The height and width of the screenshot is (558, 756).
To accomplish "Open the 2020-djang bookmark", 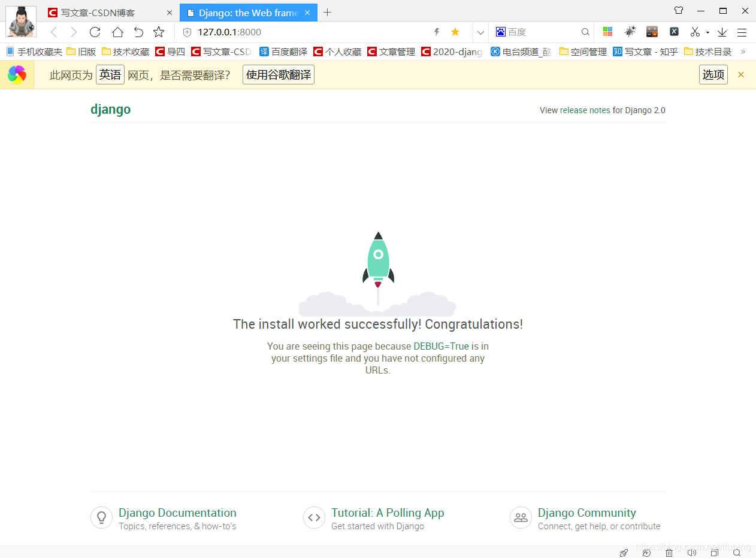I will coord(452,52).
